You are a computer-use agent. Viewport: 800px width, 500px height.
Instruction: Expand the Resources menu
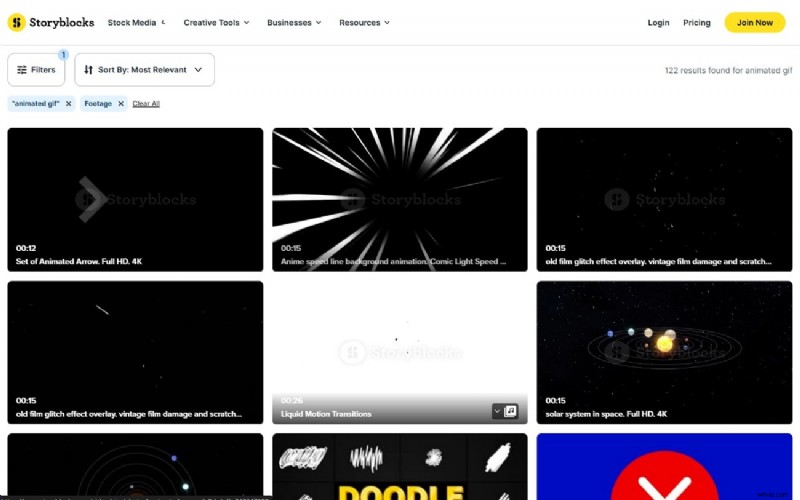[x=364, y=22]
